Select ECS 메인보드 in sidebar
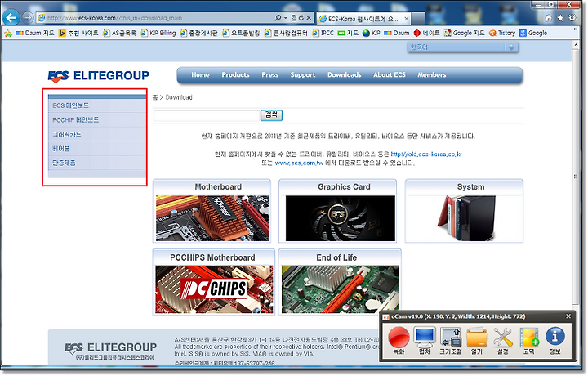The width and height of the screenshot is (588, 376). pyautogui.click(x=97, y=105)
